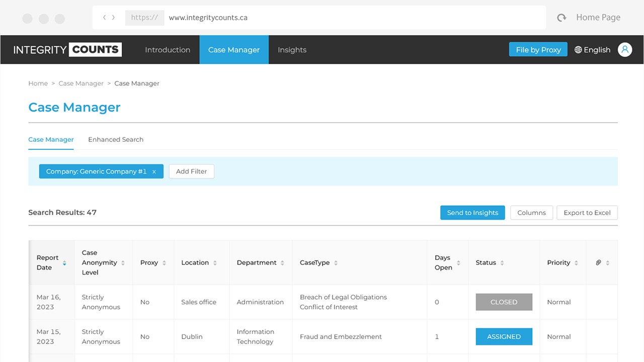Select the Case Manager nav item

click(x=234, y=50)
